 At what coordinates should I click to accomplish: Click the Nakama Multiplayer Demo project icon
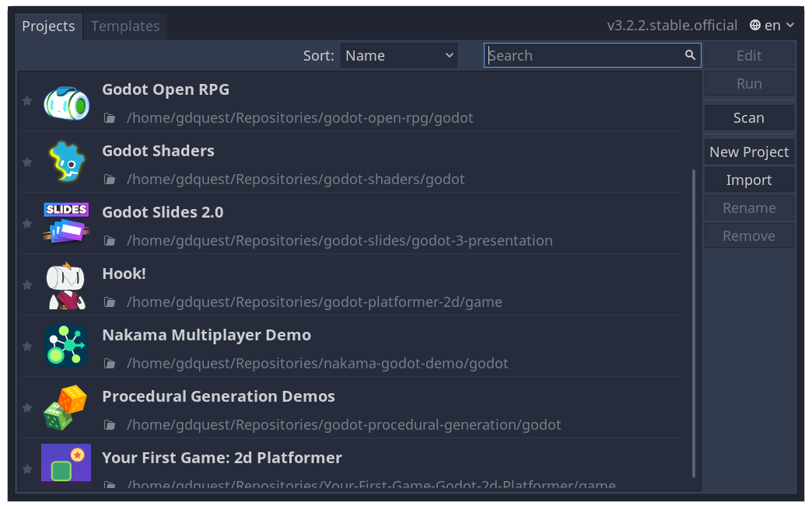(66, 346)
